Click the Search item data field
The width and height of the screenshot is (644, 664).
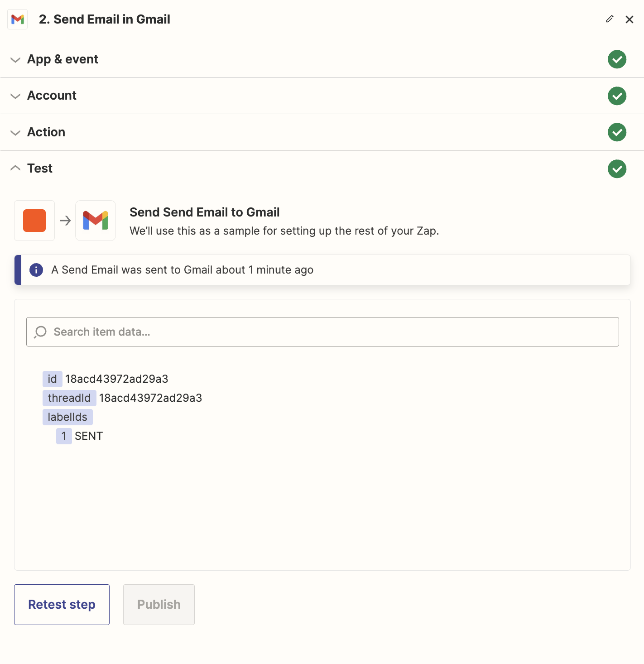tap(322, 332)
